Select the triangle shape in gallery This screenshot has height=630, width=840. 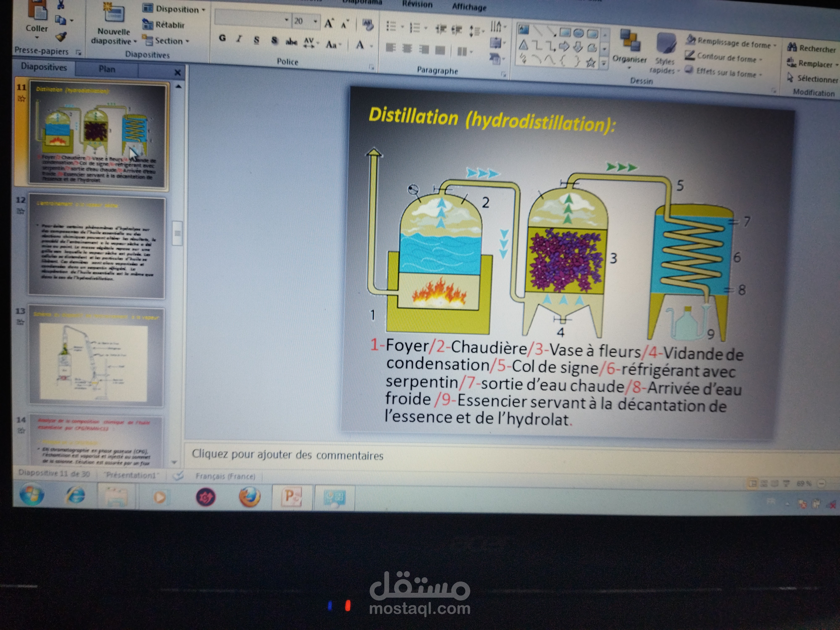524,45
